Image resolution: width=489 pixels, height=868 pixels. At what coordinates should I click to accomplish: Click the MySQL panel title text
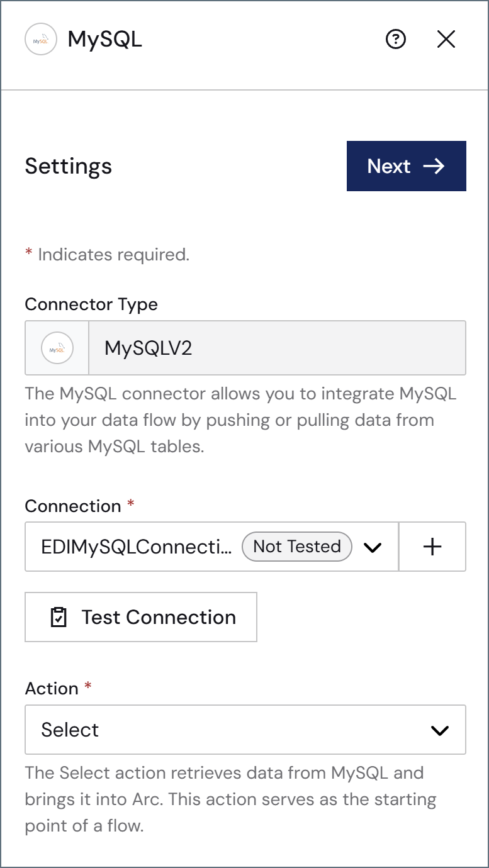click(105, 40)
